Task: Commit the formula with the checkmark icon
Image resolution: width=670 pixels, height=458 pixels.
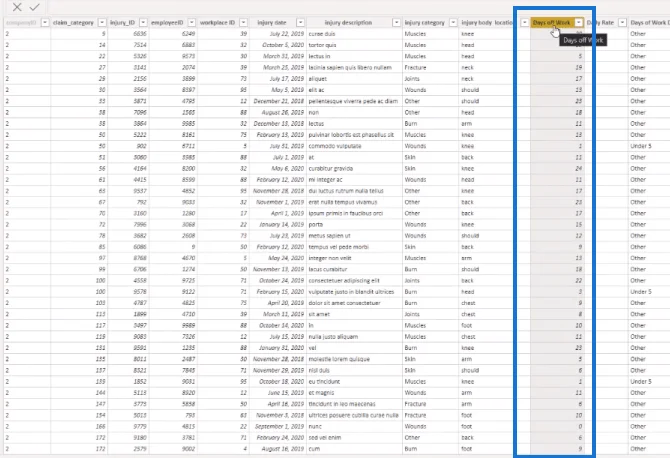Action: [x=35, y=7]
